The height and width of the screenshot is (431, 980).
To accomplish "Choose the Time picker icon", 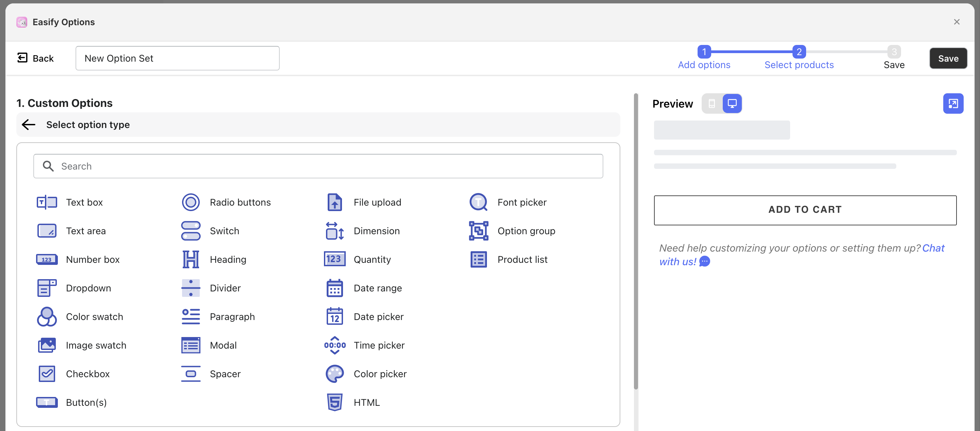I will point(334,345).
